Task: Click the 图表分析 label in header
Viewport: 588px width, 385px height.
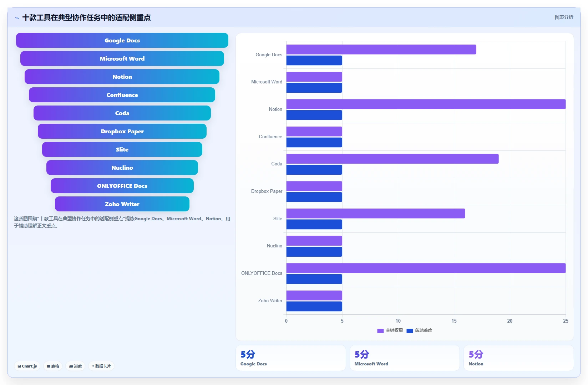Action: [x=564, y=17]
